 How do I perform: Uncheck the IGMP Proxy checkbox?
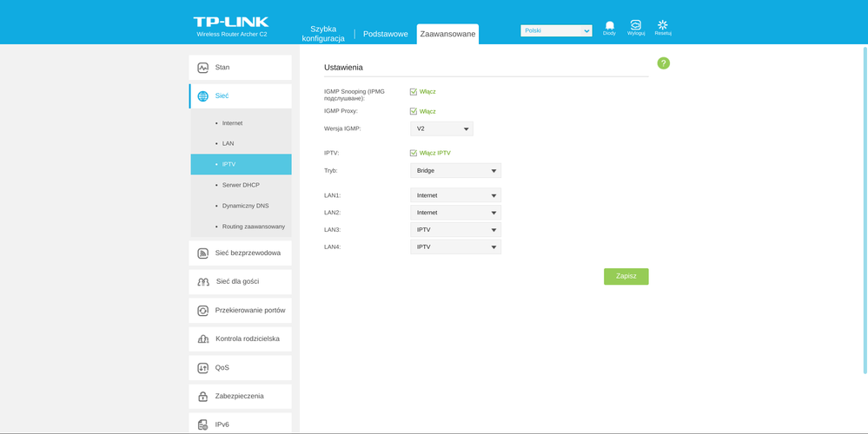414,111
